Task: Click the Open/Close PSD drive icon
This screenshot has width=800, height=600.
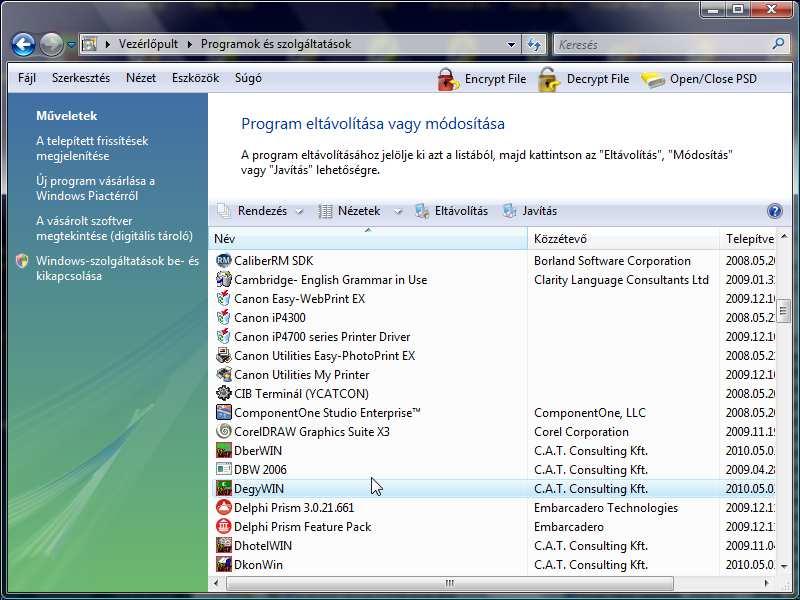Action: [653, 80]
